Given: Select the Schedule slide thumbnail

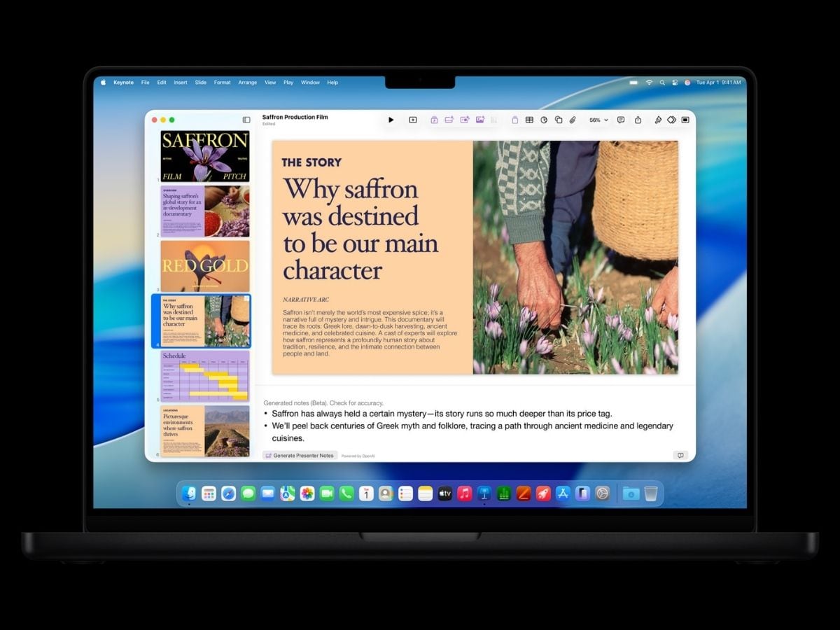Looking at the screenshot, I should [205, 375].
